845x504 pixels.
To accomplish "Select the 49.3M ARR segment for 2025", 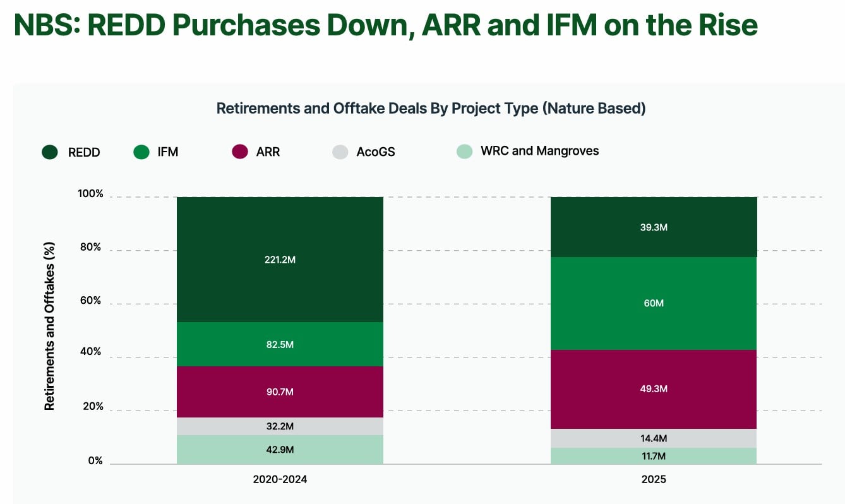I will [654, 389].
